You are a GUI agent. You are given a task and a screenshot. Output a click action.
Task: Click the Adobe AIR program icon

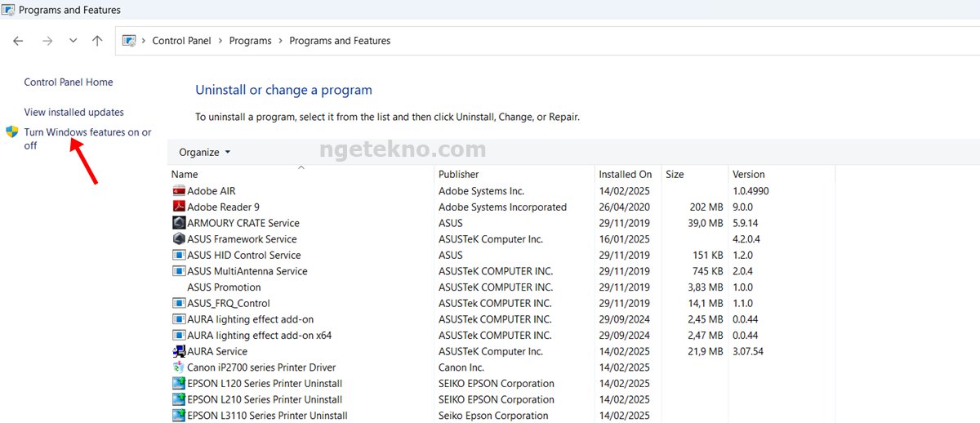pyautogui.click(x=179, y=191)
